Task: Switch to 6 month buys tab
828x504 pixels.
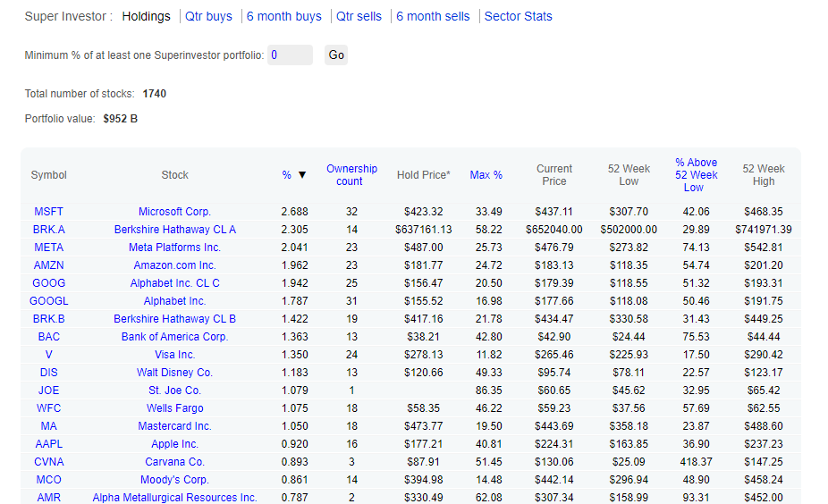Action: [283, 16]
